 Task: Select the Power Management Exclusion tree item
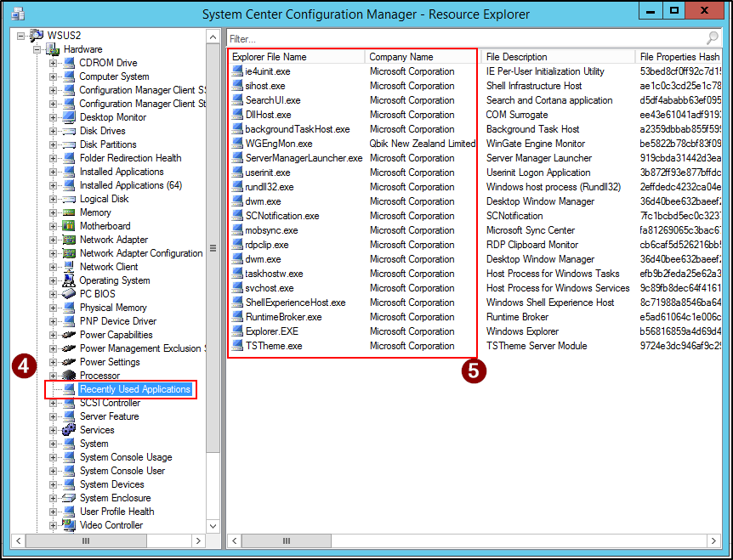click(x=142, y=348)
